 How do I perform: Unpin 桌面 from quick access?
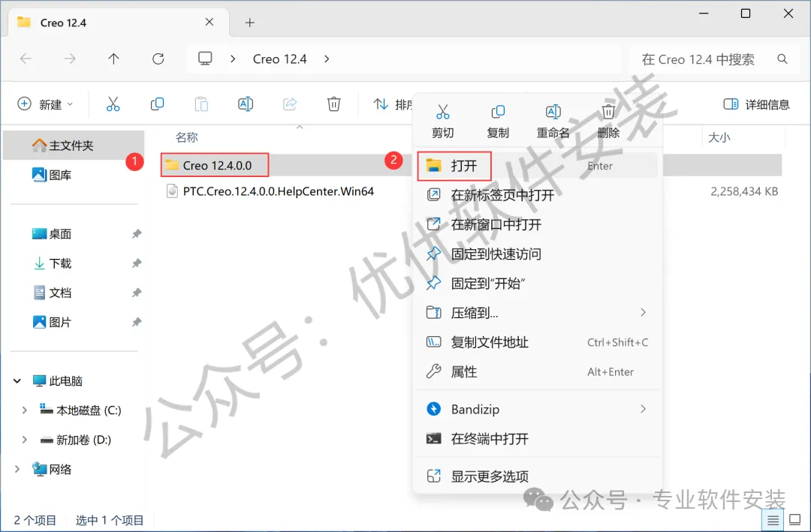coord(137,233)
